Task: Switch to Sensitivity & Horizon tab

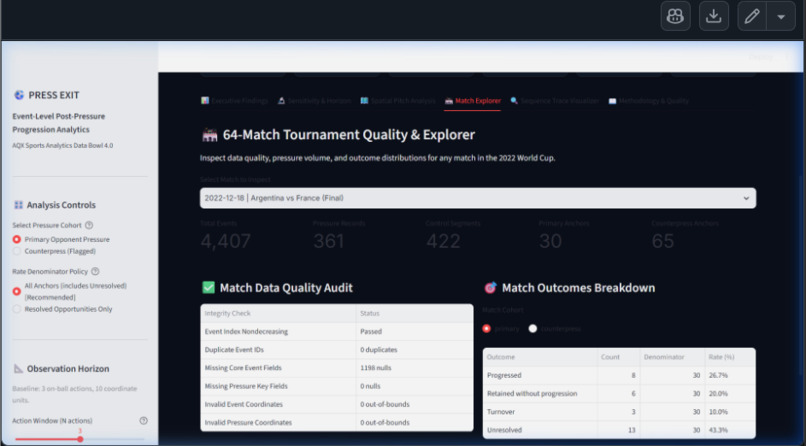Action: pos(314,101)
